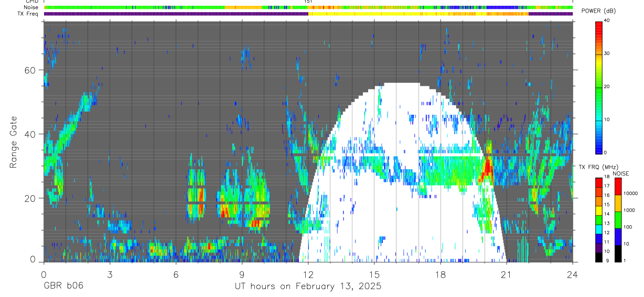Click the x-axis tick label 15

point(374,274)
